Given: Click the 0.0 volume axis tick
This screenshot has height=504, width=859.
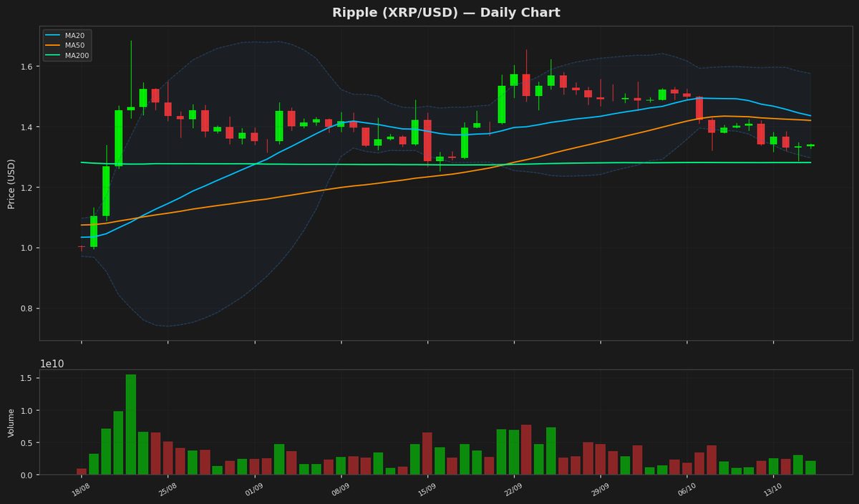Looking at the screenshot, I should tap(28, 475).
